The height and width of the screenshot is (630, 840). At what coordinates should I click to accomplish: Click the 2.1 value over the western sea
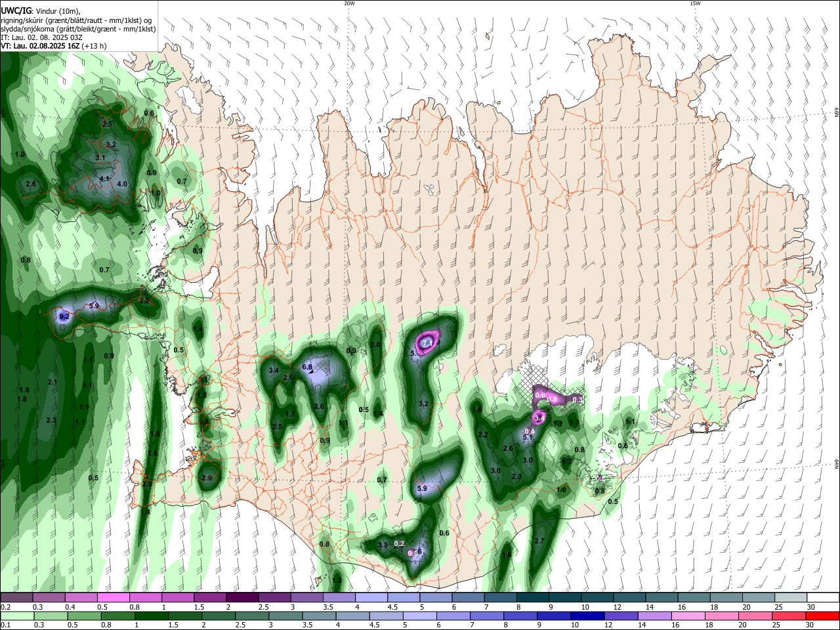tap(52, 382)
